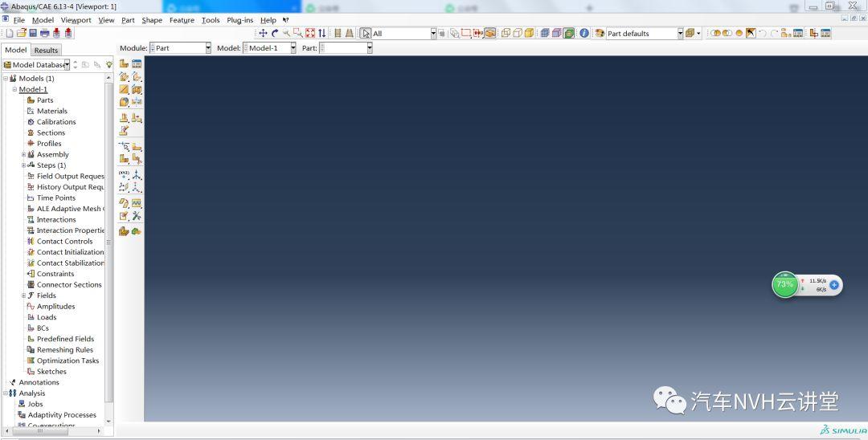Screen dimensions: 868x440
Task: Toggle the drag-select rectangle option
Action: click(467, 33)
